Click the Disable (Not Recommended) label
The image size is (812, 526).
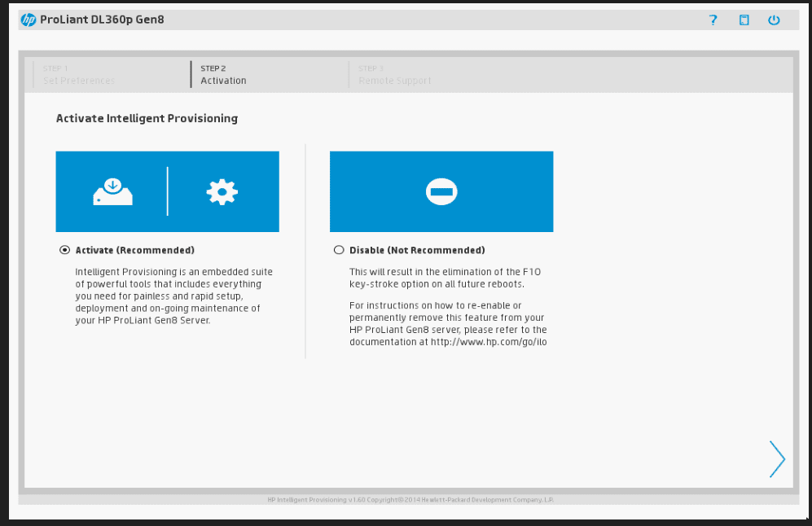417,250
